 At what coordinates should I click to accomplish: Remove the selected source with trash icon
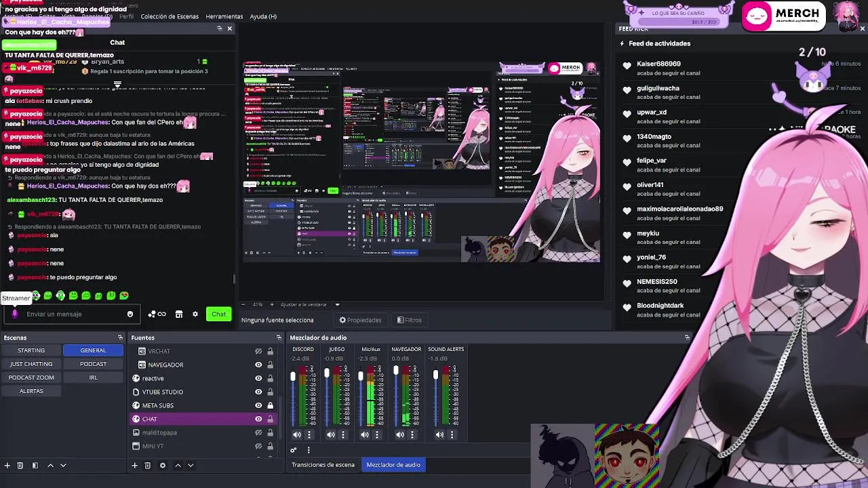click(147, 466)
